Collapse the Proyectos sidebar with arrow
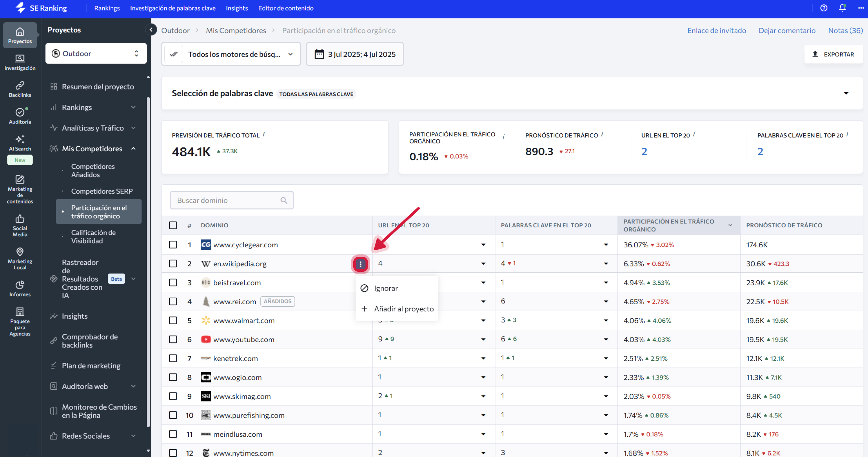This screenshot has height=457, width=868. (x=151, y=30)
